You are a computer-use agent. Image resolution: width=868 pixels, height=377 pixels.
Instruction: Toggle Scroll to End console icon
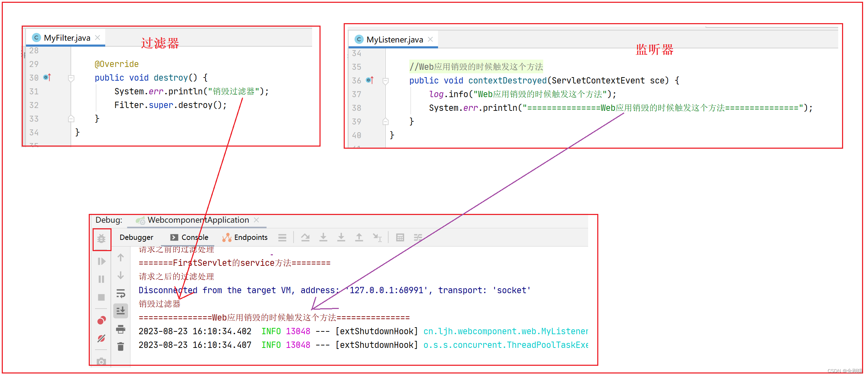pyautogui.click(x=121, y=311)
